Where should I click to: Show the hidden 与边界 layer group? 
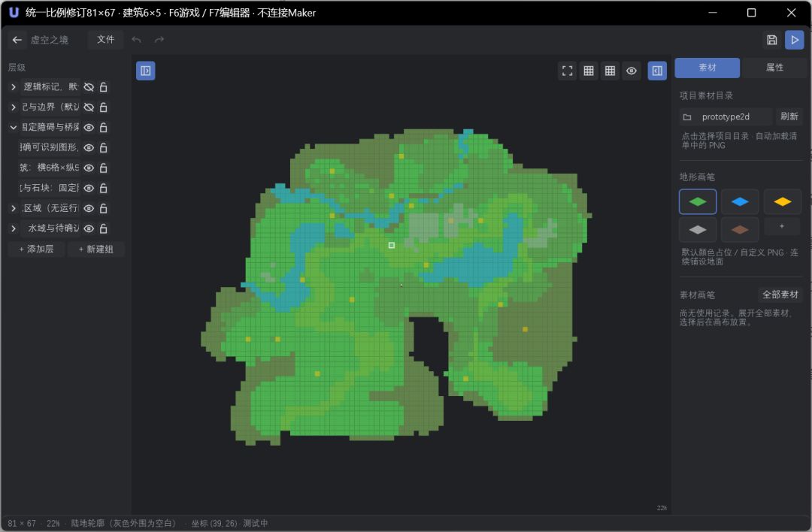point(89,107)
